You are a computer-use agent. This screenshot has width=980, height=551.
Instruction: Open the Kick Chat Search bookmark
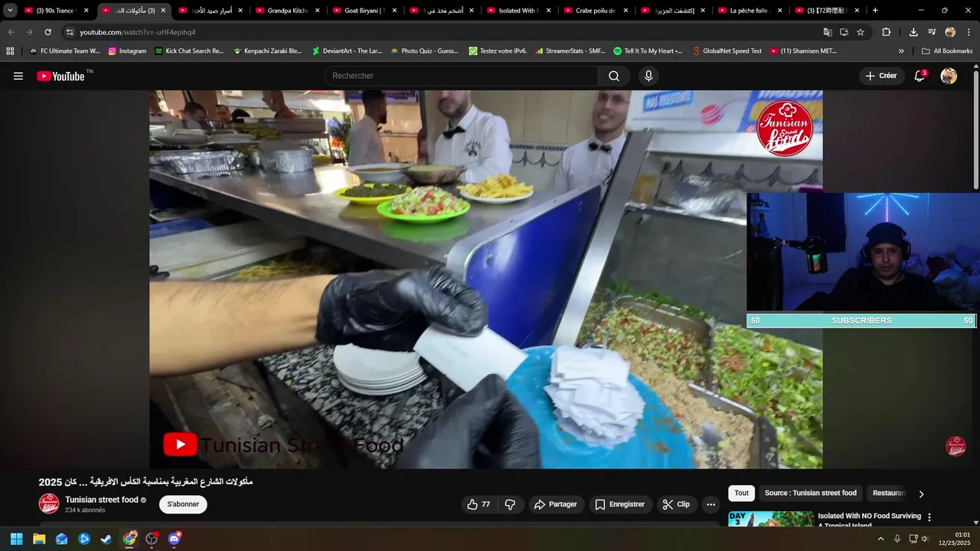tap(189, 51)
